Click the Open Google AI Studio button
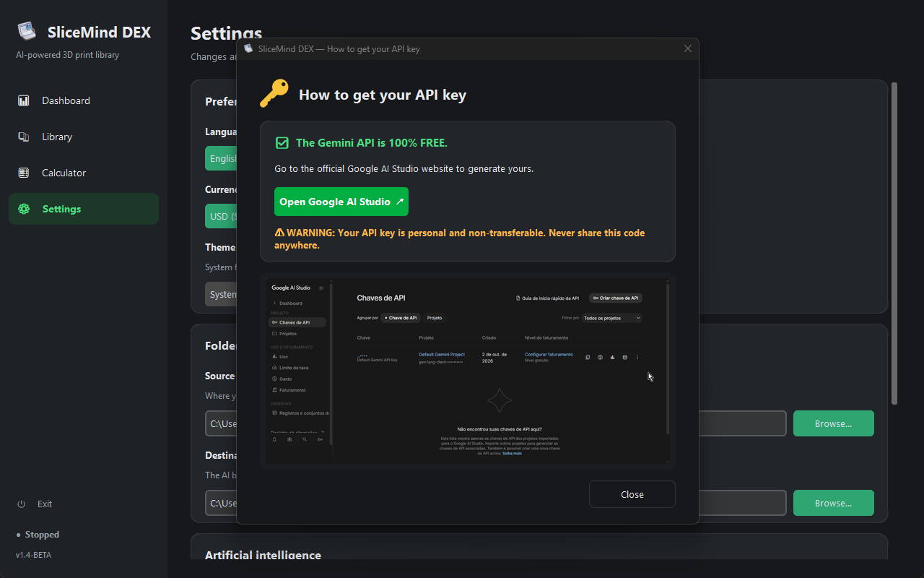This screenshot has height=578, width=924. 341,202
